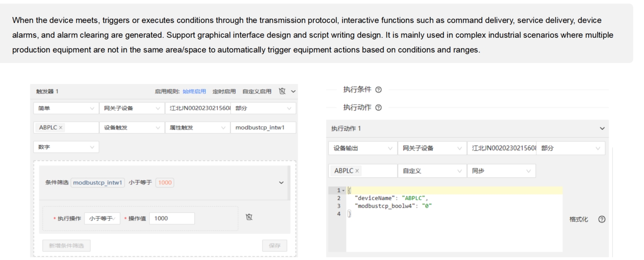Select 始终启用 enable rule

click(x=194, y=91)
